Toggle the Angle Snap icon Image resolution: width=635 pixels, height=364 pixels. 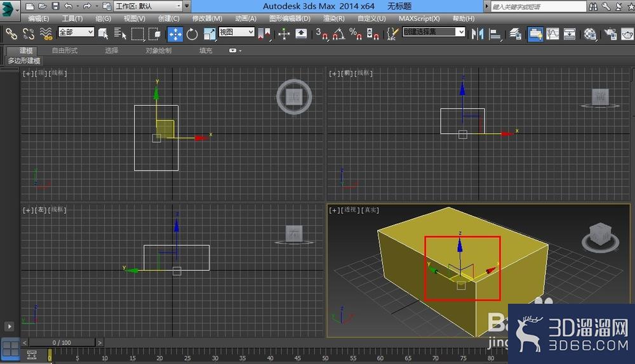[338, 34]
